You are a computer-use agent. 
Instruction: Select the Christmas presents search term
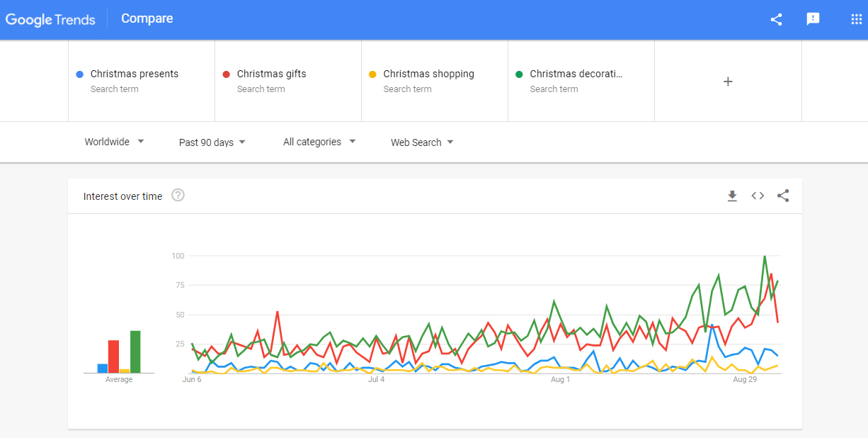pyautogui.click(x=135, y=74)
